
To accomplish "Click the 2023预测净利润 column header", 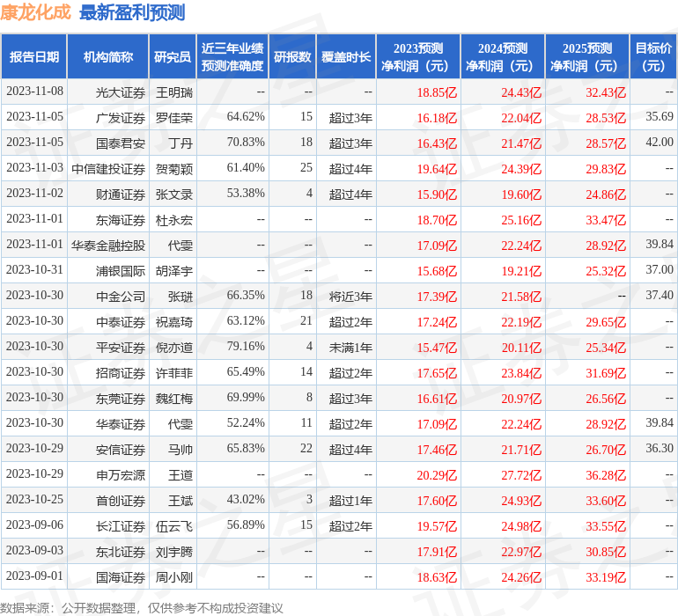I will pos(418,56).
